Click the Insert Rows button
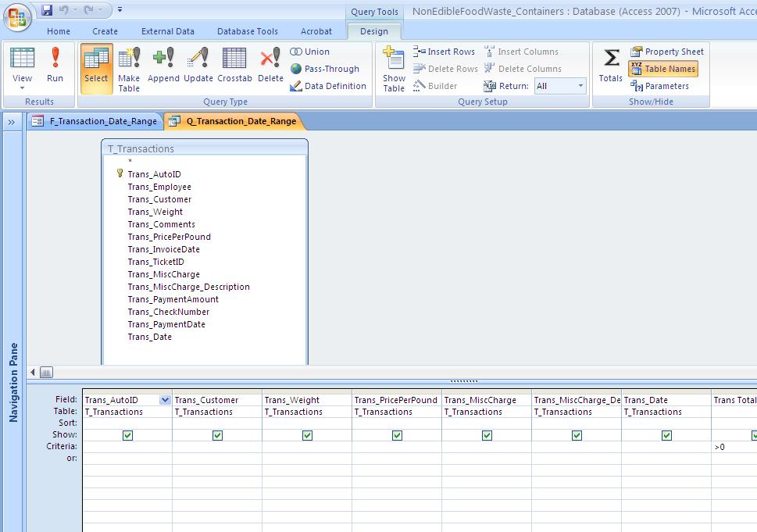757x532 pixels. click(x=444, y=52)
